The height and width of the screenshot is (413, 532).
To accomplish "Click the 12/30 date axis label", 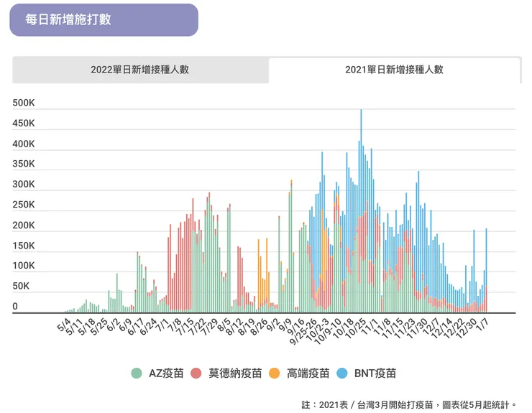I will point(467,328).
